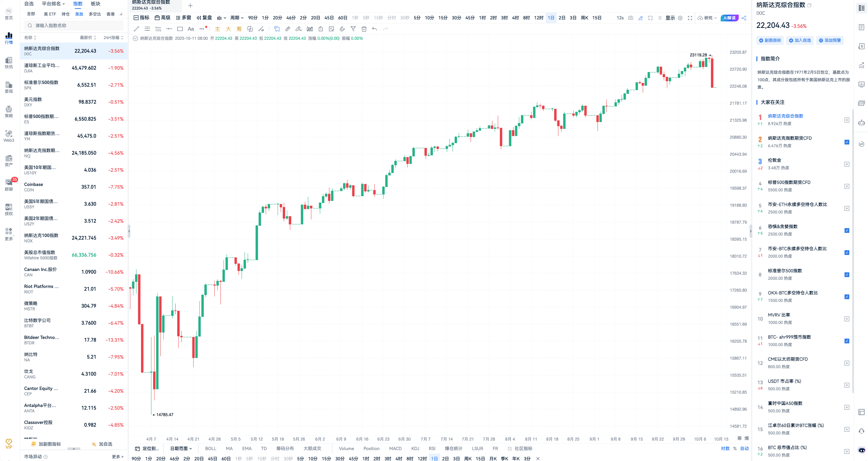Click the share icon next to AI解读
868x461 pixels.
click(x=744, y=18)
